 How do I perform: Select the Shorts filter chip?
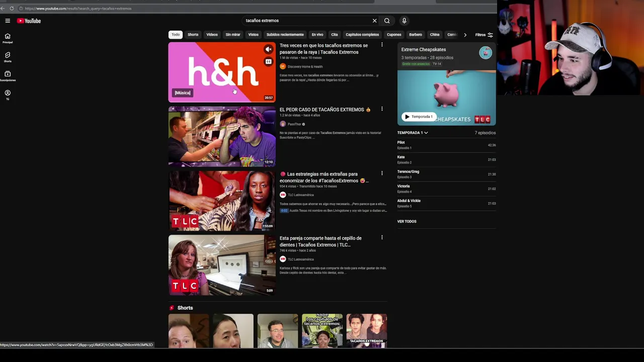coord(193,35)
